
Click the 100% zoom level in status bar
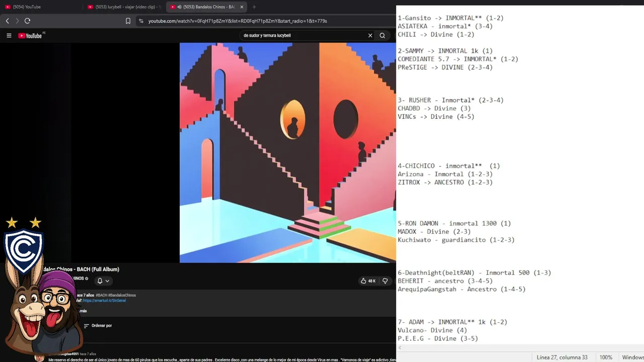click(606, 357)
